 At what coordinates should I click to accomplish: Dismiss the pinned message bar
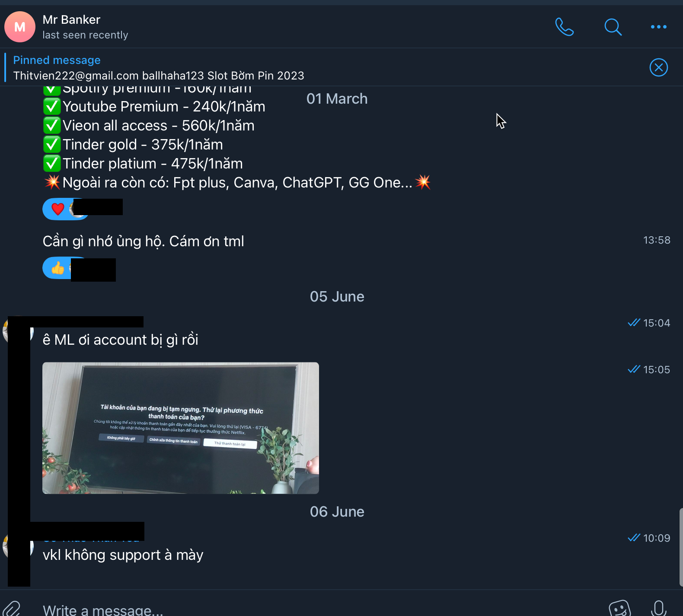[x=658, y=67]
